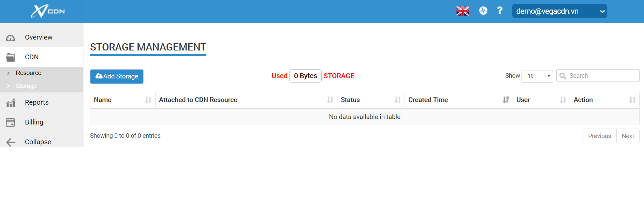The width and height of the screenshot is (644, 221).
Task: Click the VCDN logo in the header
Action: click(x=47, y=11)
